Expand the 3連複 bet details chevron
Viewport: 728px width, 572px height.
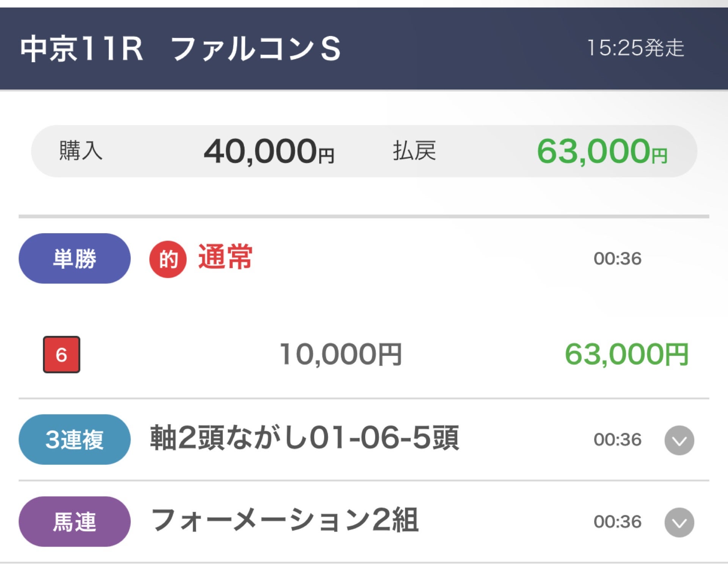679,440
